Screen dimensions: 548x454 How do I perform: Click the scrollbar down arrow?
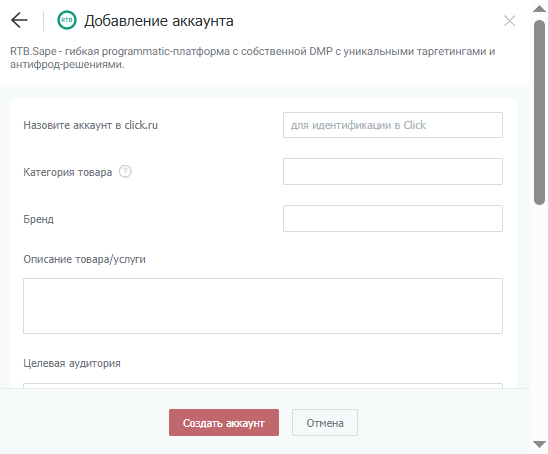[x=539, y=444]
